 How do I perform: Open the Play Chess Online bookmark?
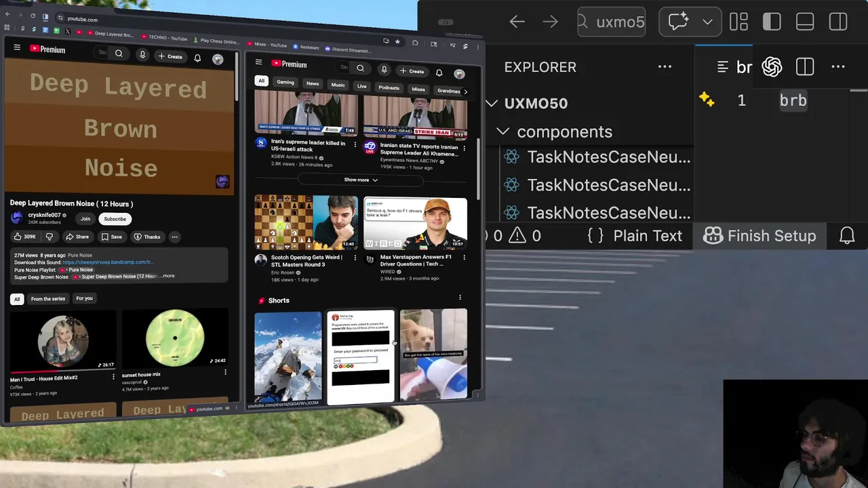(216, 41)
